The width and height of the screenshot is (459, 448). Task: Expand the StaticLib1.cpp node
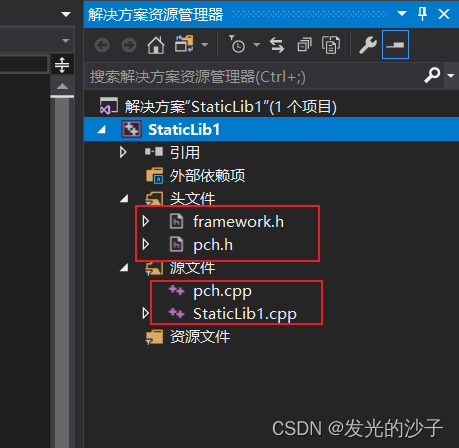pyautogui.click(x=146, y=313)
